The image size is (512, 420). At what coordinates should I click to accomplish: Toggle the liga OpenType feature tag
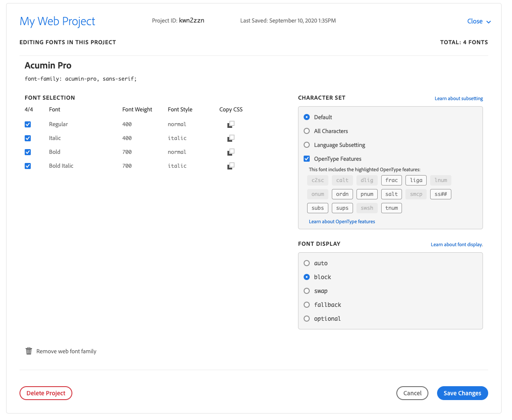pyautogui.click(x=416, y=180)
